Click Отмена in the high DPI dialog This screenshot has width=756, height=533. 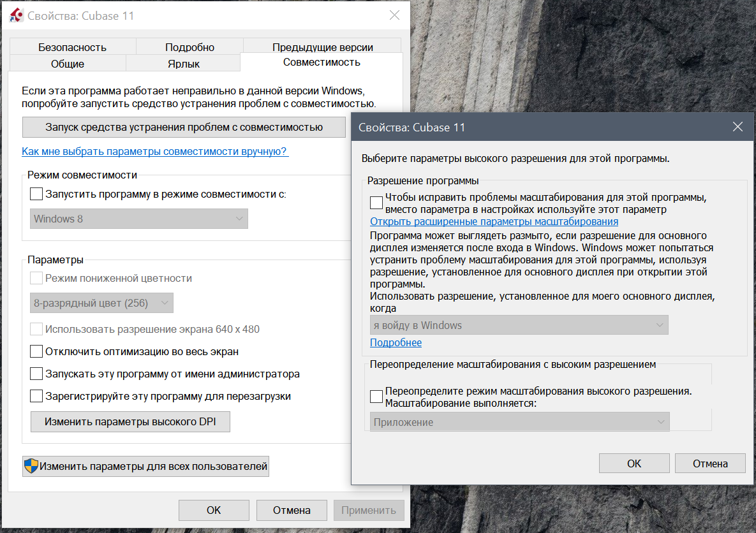click(x=710, y=463)
